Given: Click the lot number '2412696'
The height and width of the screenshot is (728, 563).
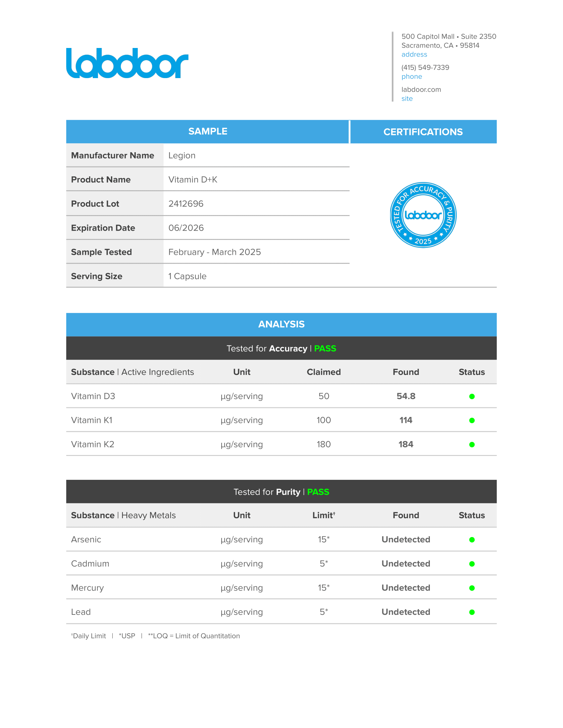Looking at the screenshot, I should click(186, 204).
